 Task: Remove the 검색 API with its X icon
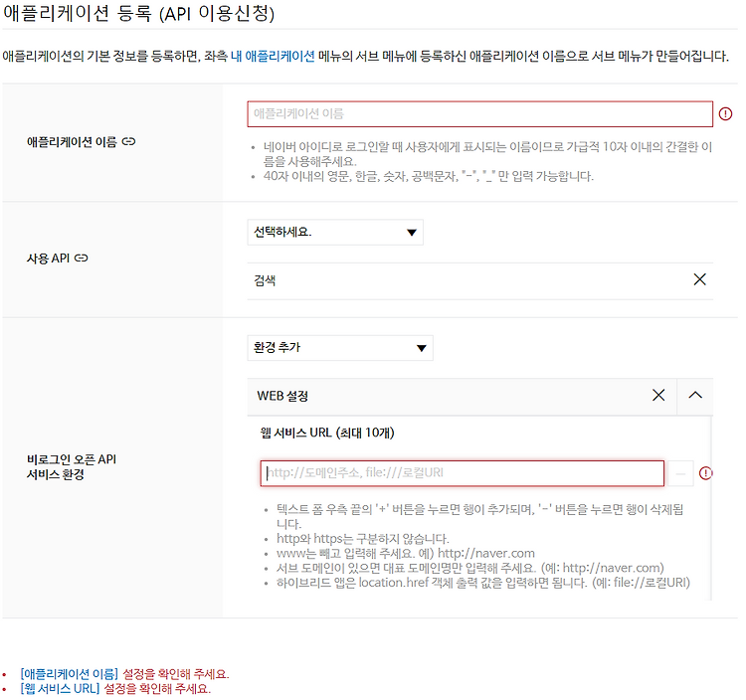700,279
